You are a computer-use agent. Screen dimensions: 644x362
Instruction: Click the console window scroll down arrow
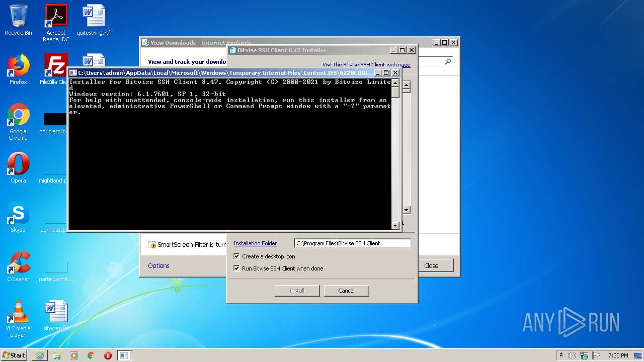(x=395, y=226)
